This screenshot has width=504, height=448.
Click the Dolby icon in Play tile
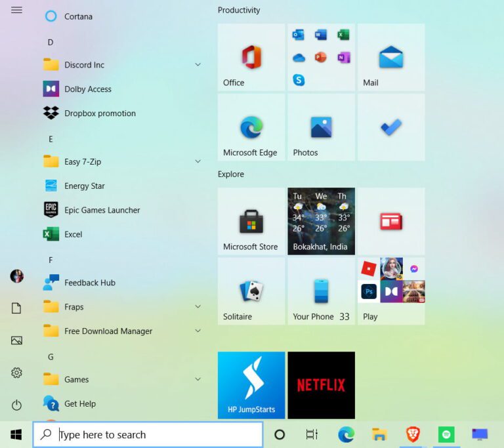point(391,291)
